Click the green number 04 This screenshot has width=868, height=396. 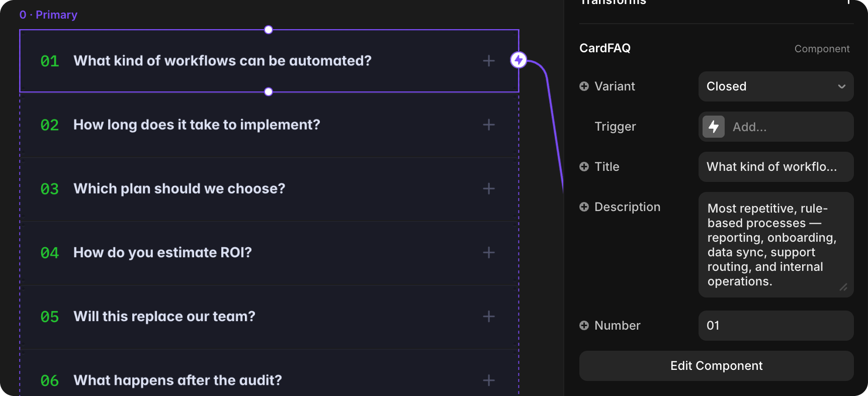tap(50, 253)
